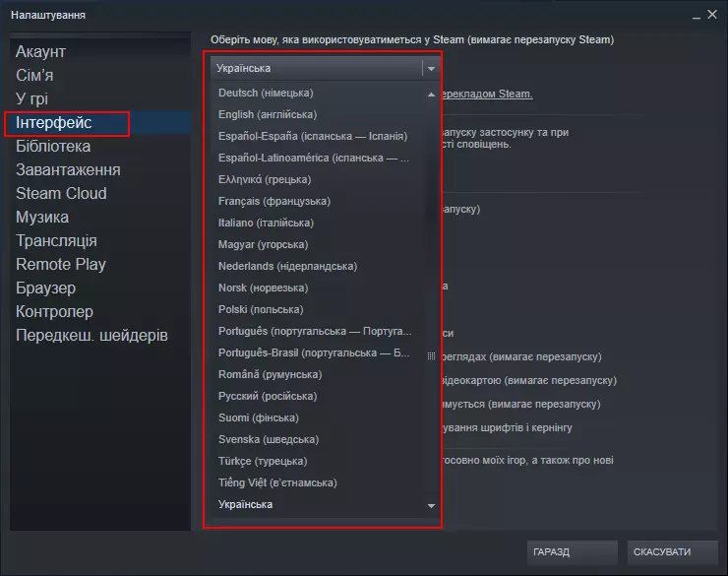Click the language list scroll-down arrow
Viewport: 728px width, 576px height.
(x=431, y=506)
